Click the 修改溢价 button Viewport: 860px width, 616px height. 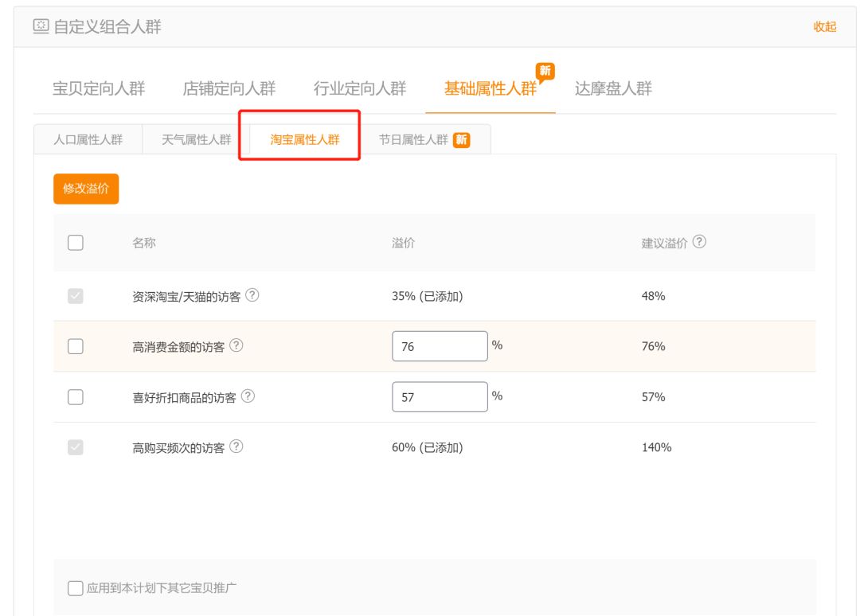85,189
